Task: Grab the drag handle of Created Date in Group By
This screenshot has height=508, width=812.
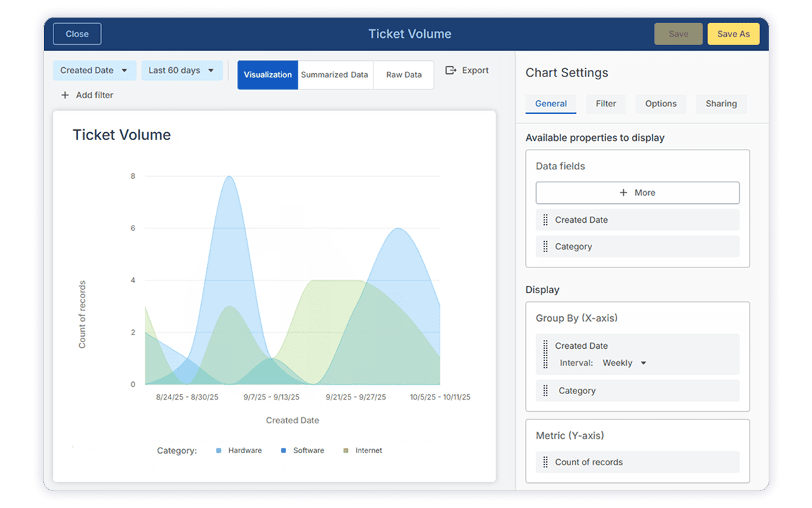Action: pyautogui.click(x=545, y=354)
